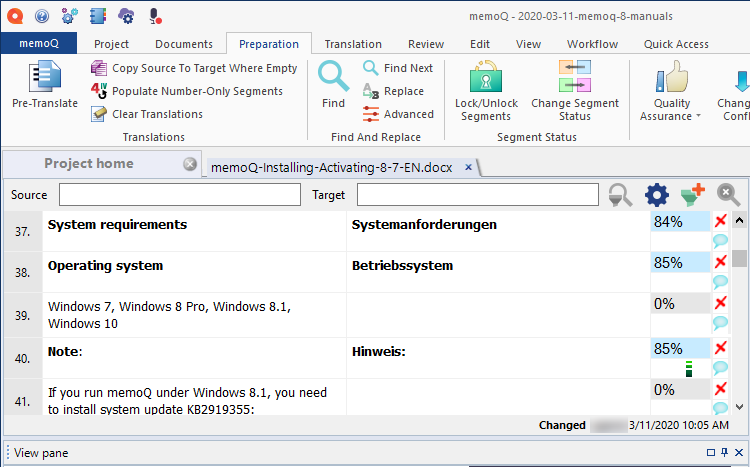Click Copy Source To Target Where Empty
This screenshot has width=750, height=467.
(194, 68)
